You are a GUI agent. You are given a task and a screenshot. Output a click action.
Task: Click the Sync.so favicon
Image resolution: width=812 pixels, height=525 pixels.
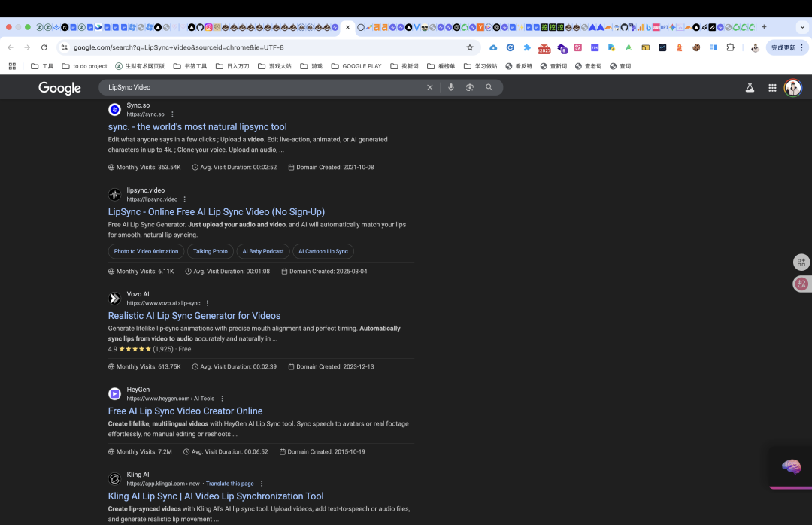[114, 109]
